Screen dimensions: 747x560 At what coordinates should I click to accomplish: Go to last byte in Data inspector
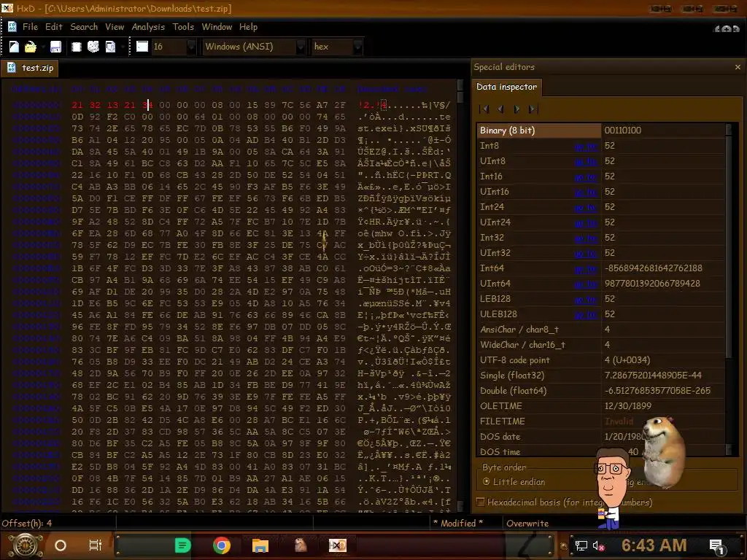533,109
